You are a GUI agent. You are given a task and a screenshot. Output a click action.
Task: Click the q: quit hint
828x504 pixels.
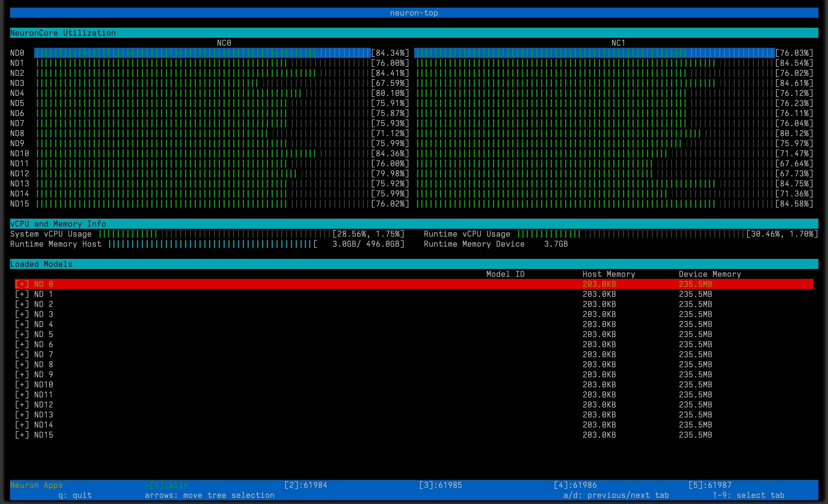75,495
